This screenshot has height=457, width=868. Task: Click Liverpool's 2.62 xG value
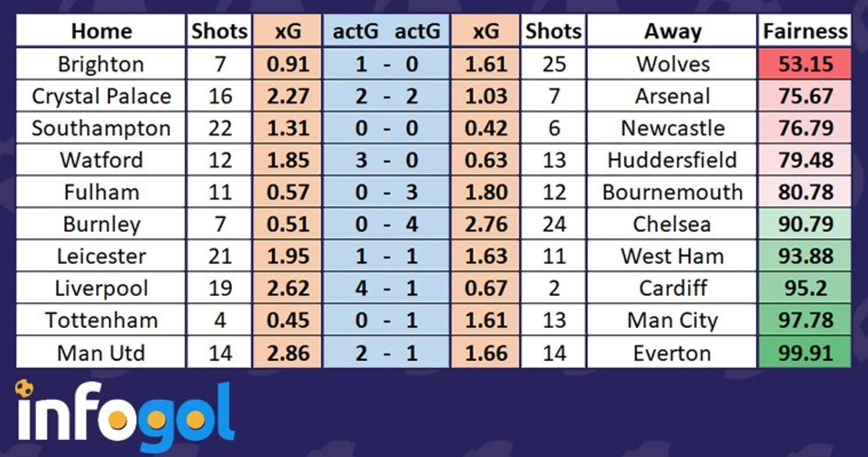pyautogui.click(x=288, y=288)
